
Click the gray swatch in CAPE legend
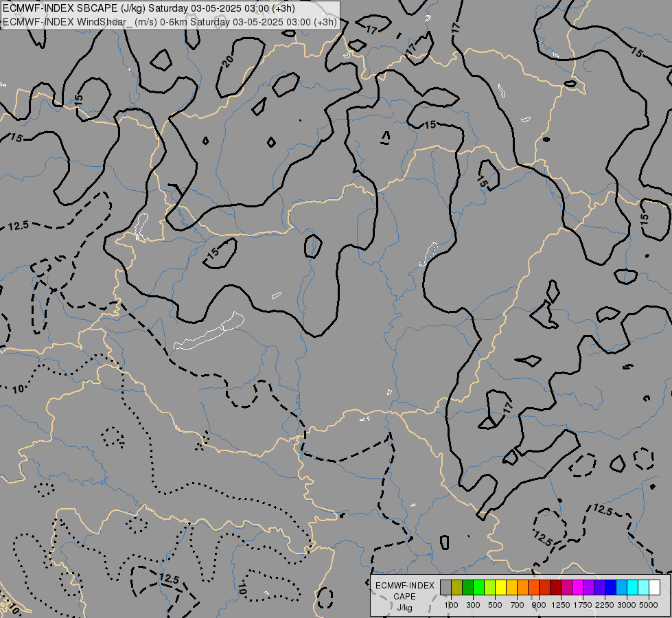pyautogui.click(x=445, y=587)
